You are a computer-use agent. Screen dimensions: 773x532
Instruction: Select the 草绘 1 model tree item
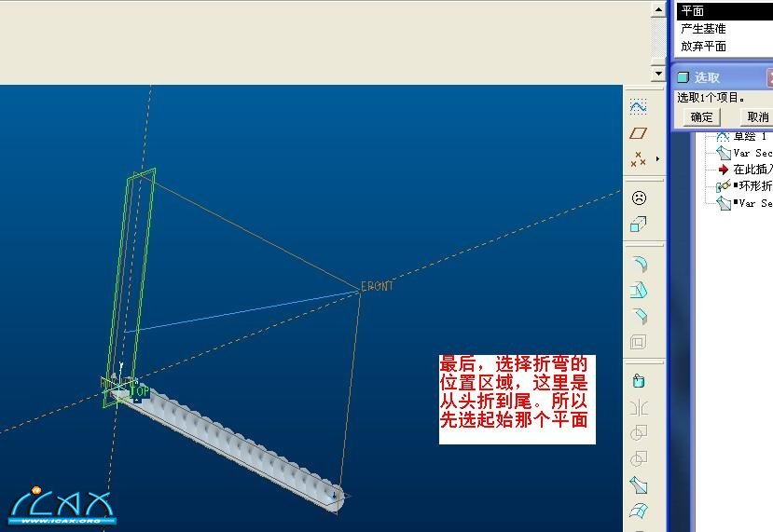[x=744, y=136]
